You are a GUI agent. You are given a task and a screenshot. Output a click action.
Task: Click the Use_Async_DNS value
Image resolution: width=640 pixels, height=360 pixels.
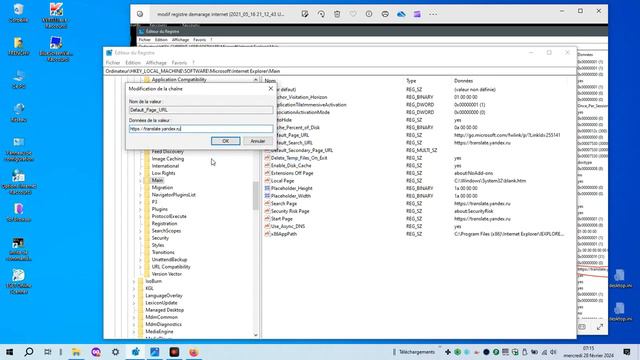click(288, 226)
